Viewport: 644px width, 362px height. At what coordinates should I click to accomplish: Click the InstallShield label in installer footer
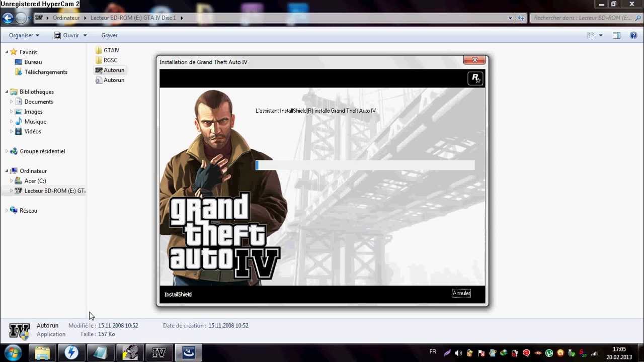[178, 295]
